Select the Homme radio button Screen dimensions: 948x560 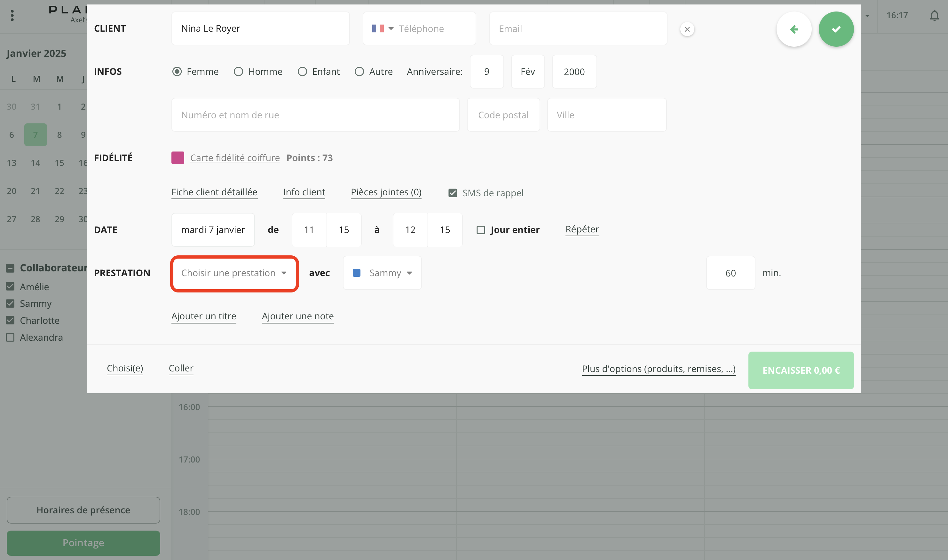[x=238, y=72]
